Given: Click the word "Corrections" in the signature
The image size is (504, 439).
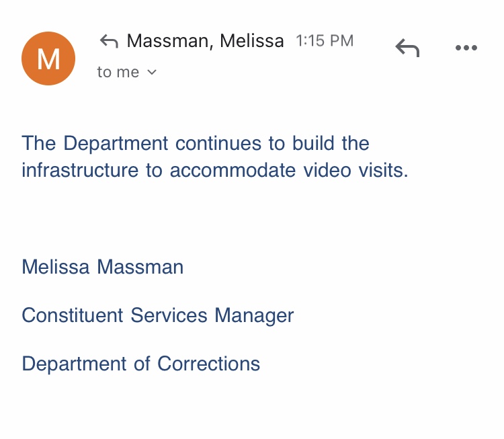Looking at the screenshot, I should click(208, 364).
